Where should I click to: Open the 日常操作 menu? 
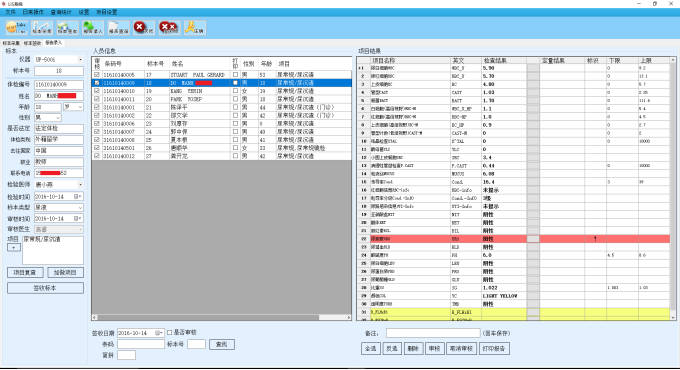click(33, 12)
